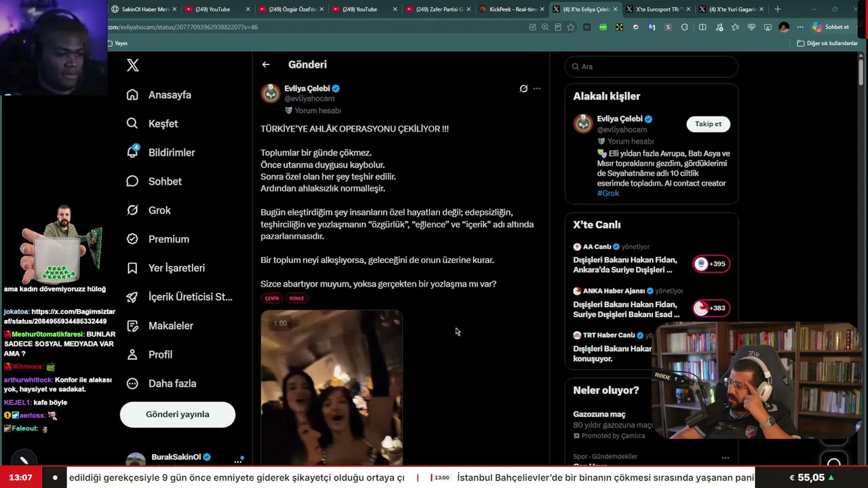Click the back arrow beside Gönderi
This screenshot has height=488, width=868.
click(266, 64)
